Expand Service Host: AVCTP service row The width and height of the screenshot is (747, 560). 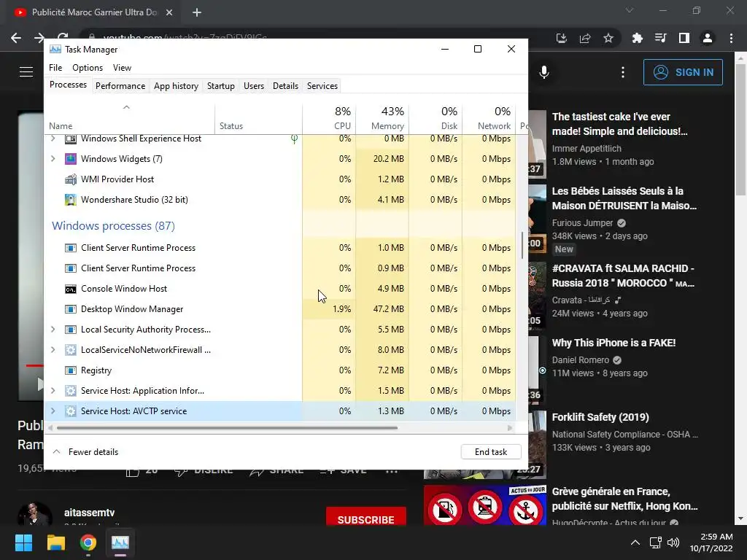click(53, 411)
